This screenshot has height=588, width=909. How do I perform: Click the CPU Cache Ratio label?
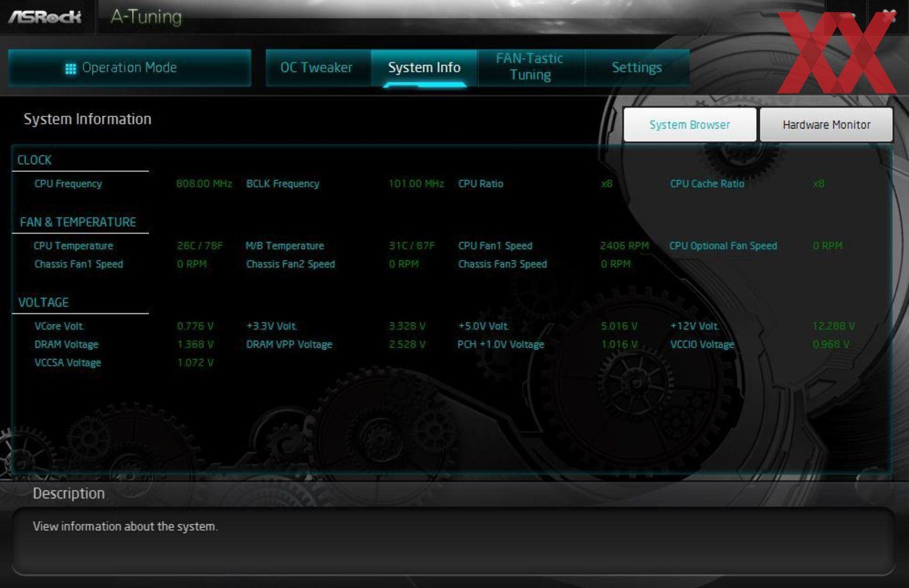[707, 184]
